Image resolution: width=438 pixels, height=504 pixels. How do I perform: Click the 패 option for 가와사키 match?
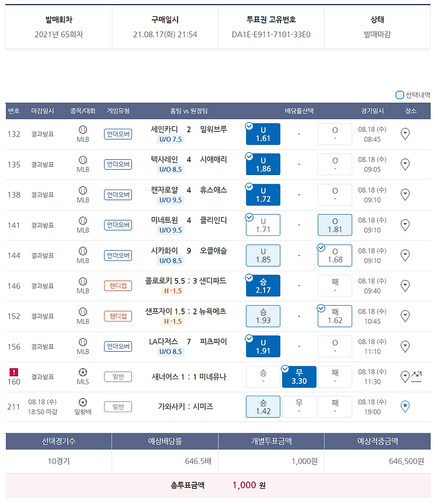[x=335, y=407]
